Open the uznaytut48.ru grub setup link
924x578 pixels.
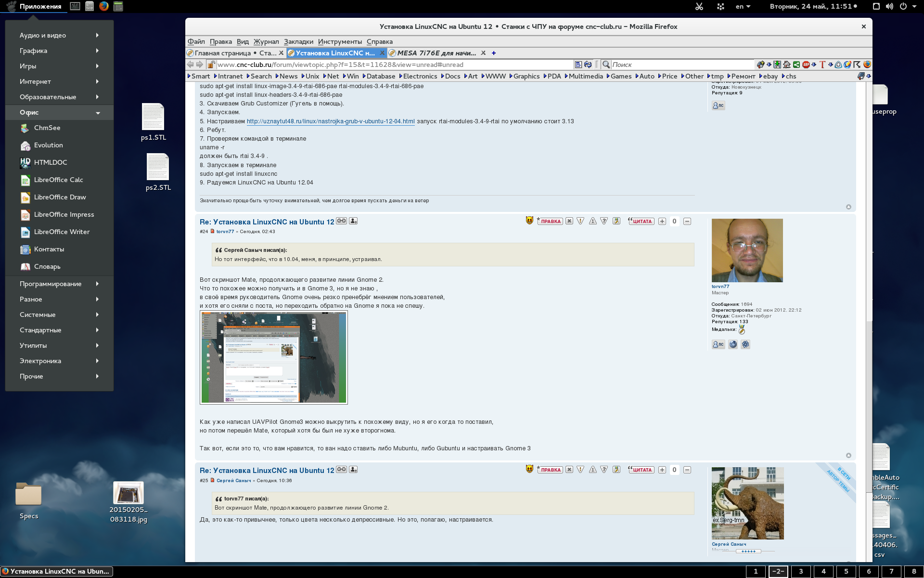pyautogui.click(x=330, y=121)
